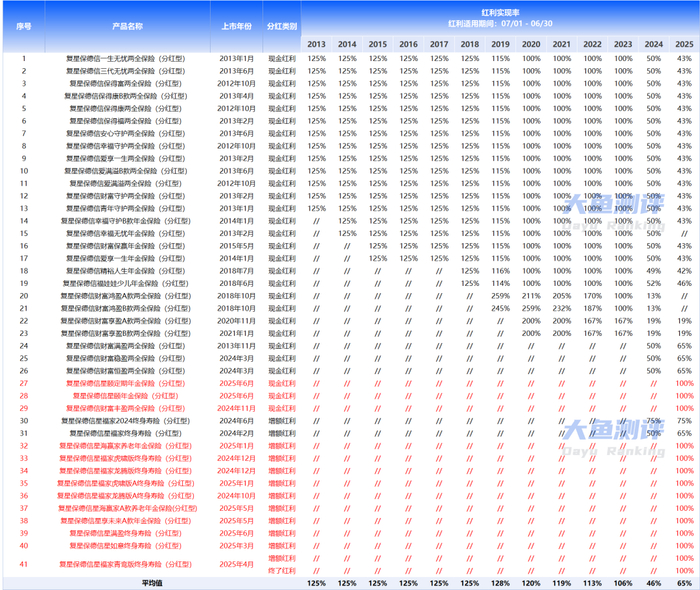The width and height of the screenshot is (700, 590).
Task: Select the '2022' year column header
Action: click(x=592, y=44)
